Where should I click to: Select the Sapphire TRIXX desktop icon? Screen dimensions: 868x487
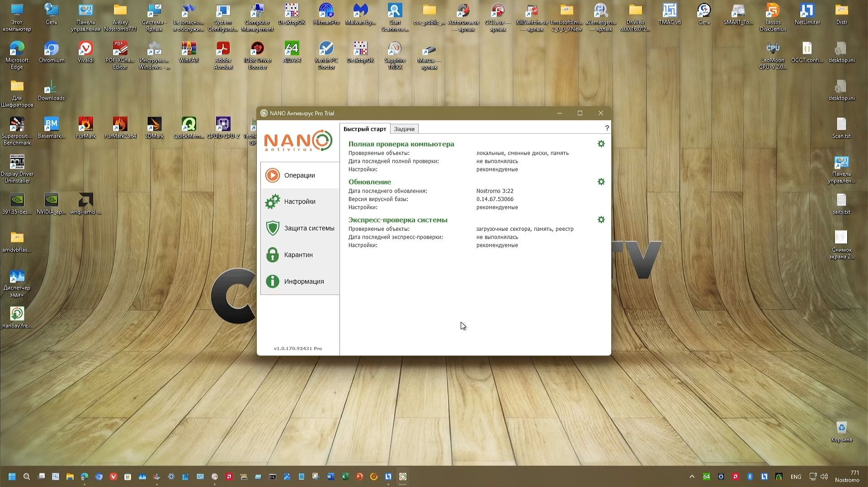coord(395,55)
